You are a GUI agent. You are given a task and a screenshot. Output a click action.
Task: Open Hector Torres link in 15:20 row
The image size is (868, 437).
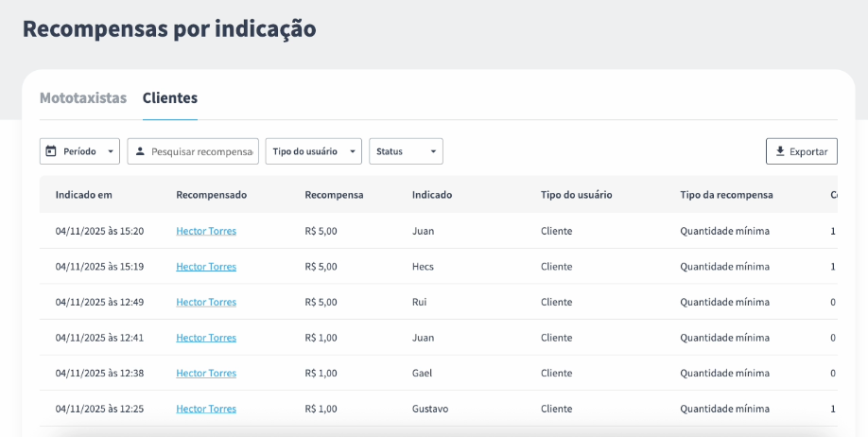(206, 231)
